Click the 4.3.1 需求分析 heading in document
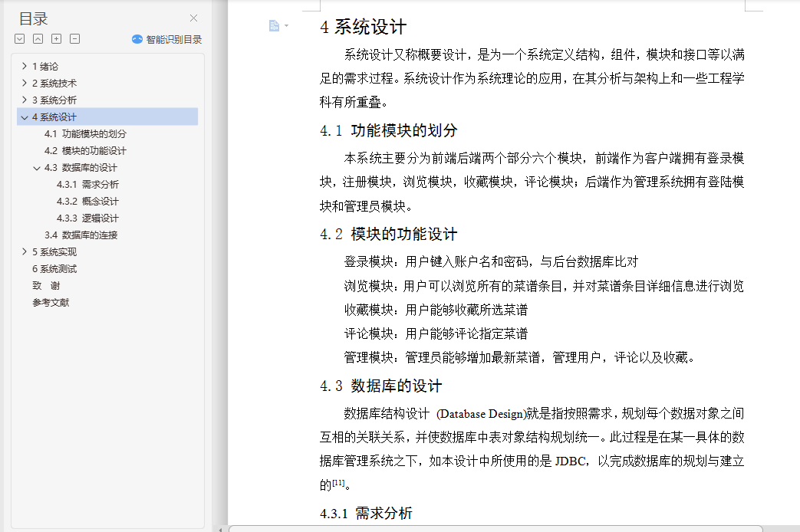The image size is (800, 532). pyautogui.click(x=366, y=513)
